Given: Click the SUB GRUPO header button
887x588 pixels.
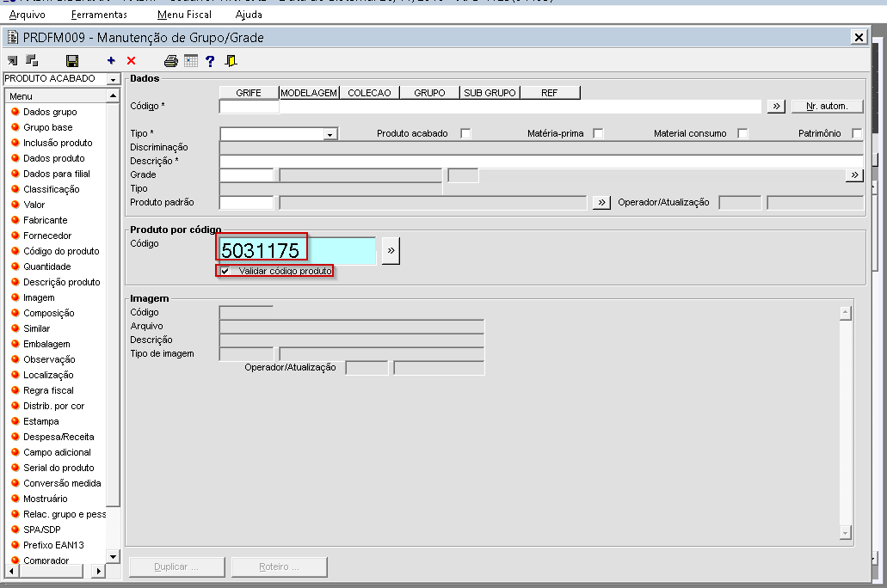Looking at the screenshot, I should point(490,93).
